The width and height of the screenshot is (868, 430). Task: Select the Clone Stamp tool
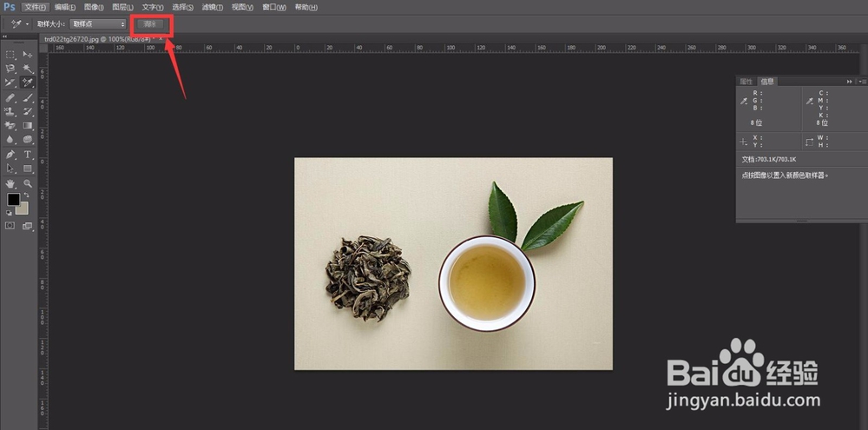[x=10, y=111]
